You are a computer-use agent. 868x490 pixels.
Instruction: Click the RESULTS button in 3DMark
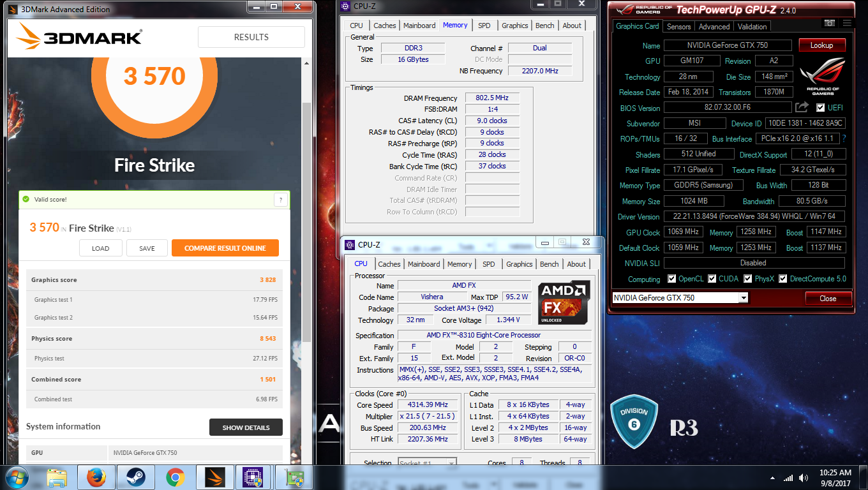tap(251, 37)
